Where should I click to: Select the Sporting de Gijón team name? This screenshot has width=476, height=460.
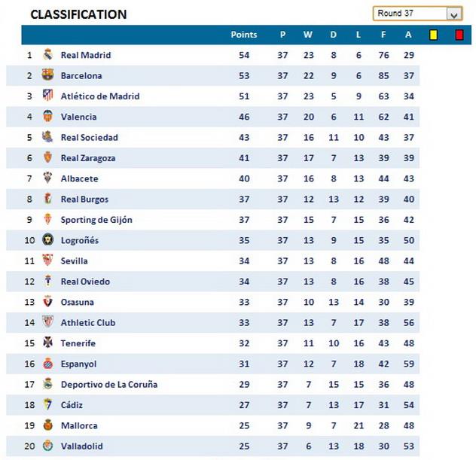pos(96,220)
